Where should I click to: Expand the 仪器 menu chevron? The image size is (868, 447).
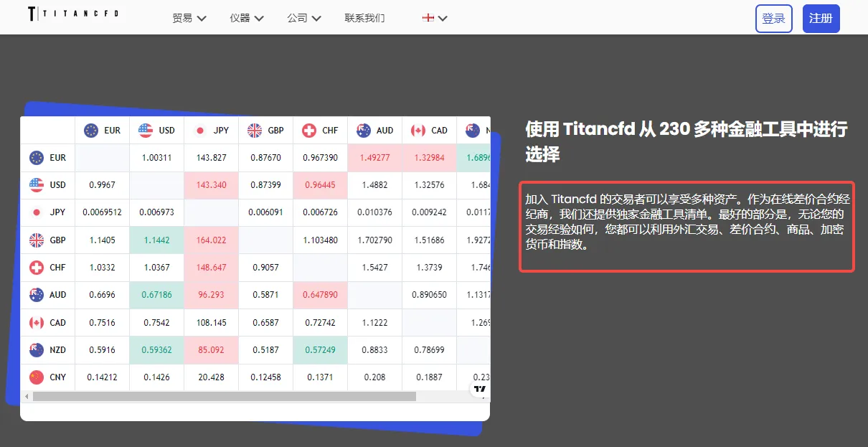pyautogui.click(x=259, y=19)
